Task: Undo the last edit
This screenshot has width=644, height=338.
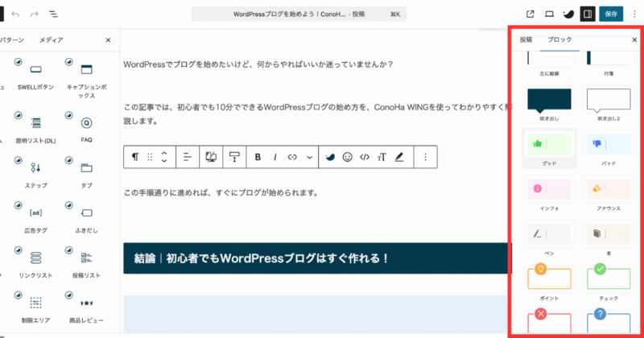Action: point(15,14)
